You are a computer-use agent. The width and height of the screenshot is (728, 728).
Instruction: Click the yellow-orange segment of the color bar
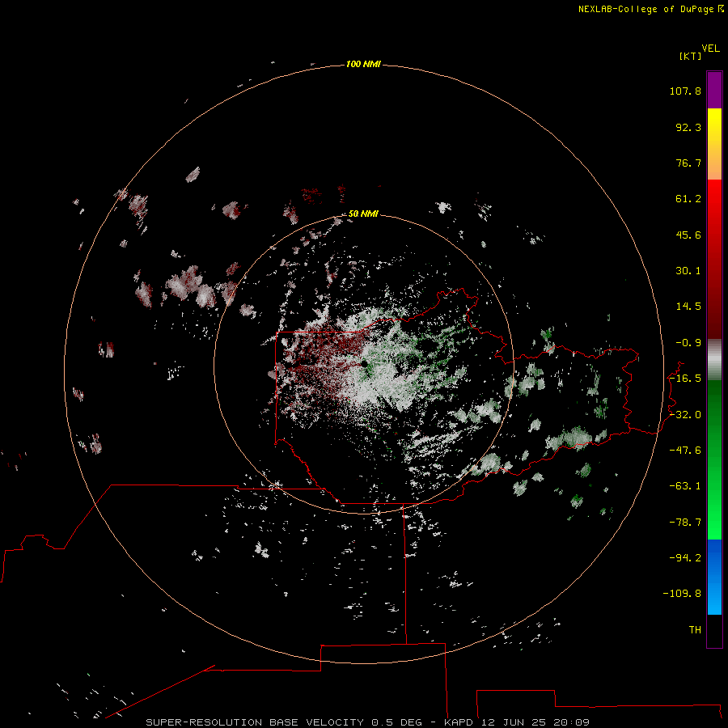714,144
